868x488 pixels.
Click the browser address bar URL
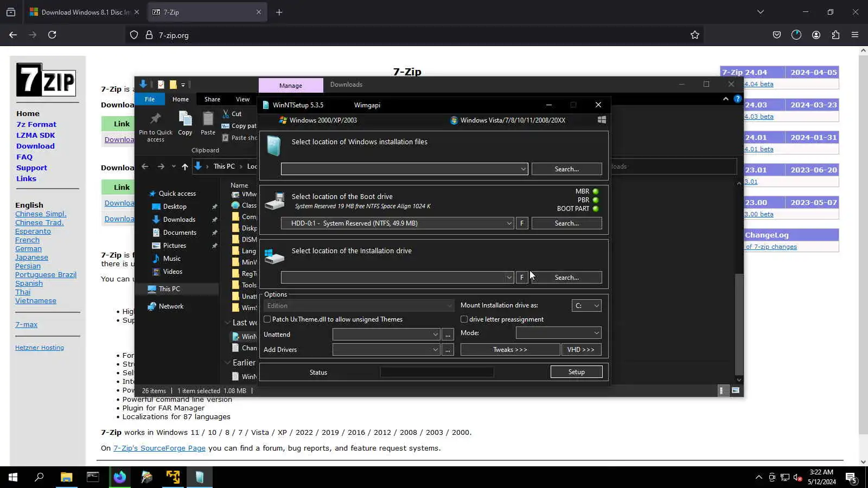[174, 35]
